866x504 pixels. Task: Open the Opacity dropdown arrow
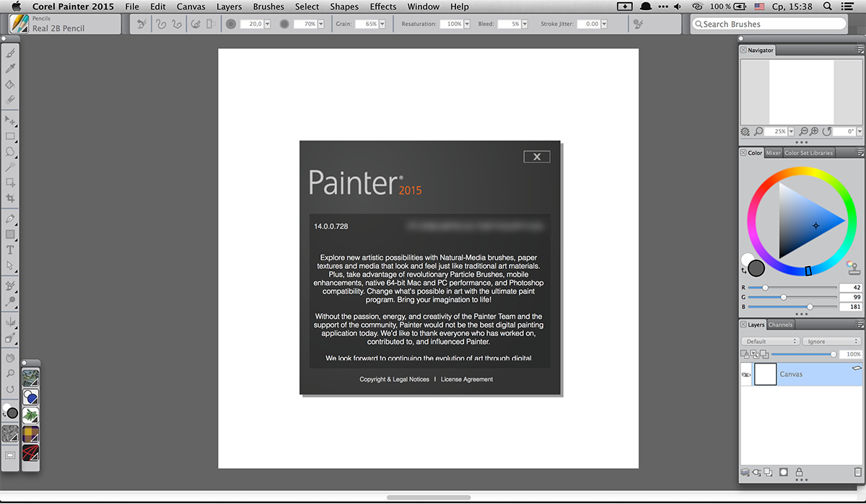[321, 24]
